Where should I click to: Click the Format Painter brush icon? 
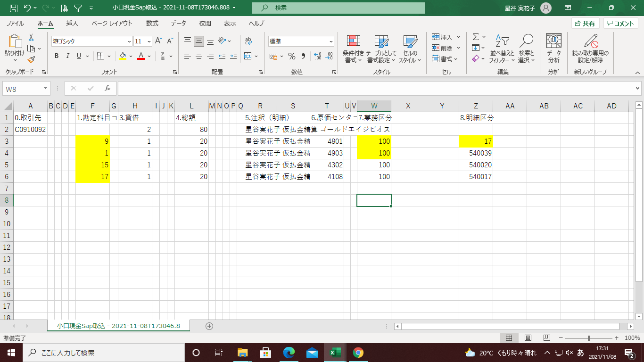coord(31,59)
